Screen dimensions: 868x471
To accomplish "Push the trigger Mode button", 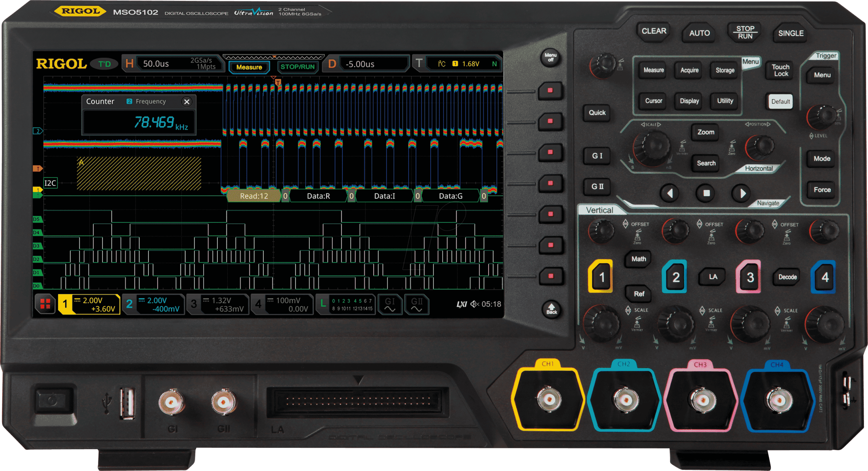I will pos(822,159).
